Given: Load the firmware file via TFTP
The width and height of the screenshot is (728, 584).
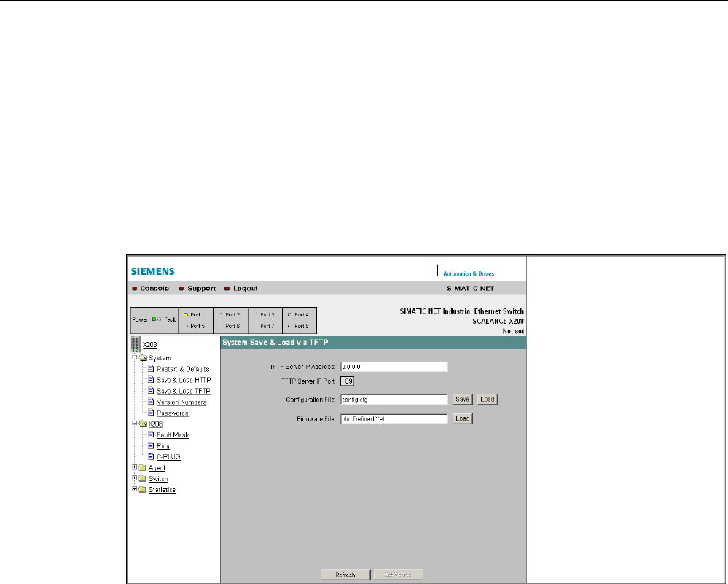Looking at the screenshot, I should pyautogui.click(x=463, y=418).
